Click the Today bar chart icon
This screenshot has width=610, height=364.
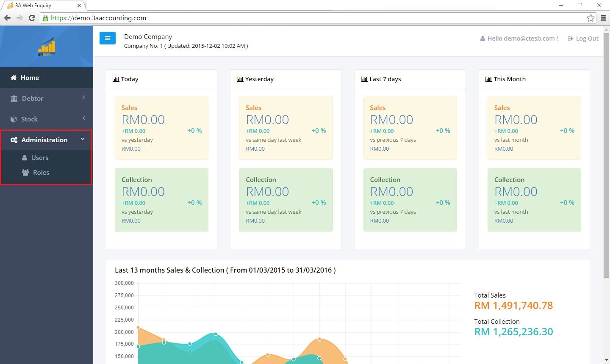pyautogui.click(x=116, y=79)
